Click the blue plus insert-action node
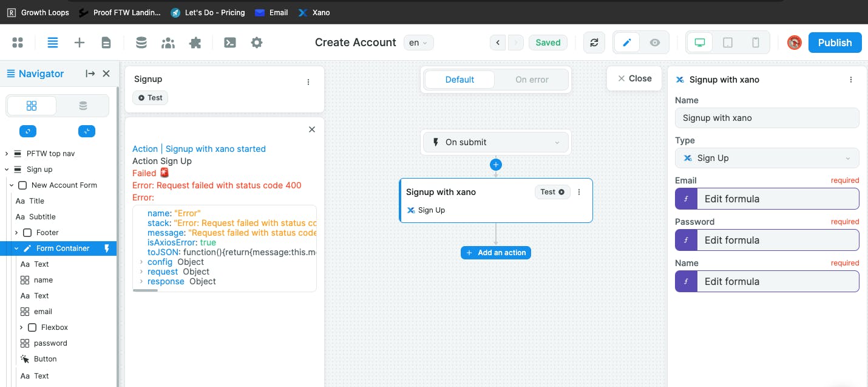The height and width of the screenshot is (387, 868). (x=496, y=165)
